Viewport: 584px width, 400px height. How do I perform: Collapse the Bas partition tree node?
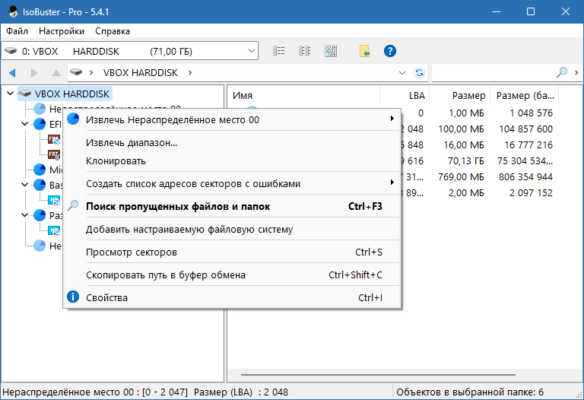(25, 185)
